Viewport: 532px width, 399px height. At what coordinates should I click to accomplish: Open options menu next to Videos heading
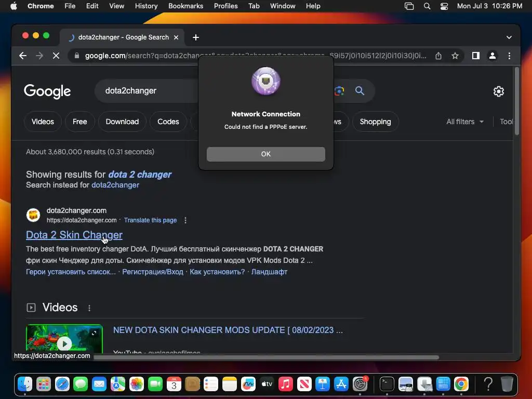(89, 308)
